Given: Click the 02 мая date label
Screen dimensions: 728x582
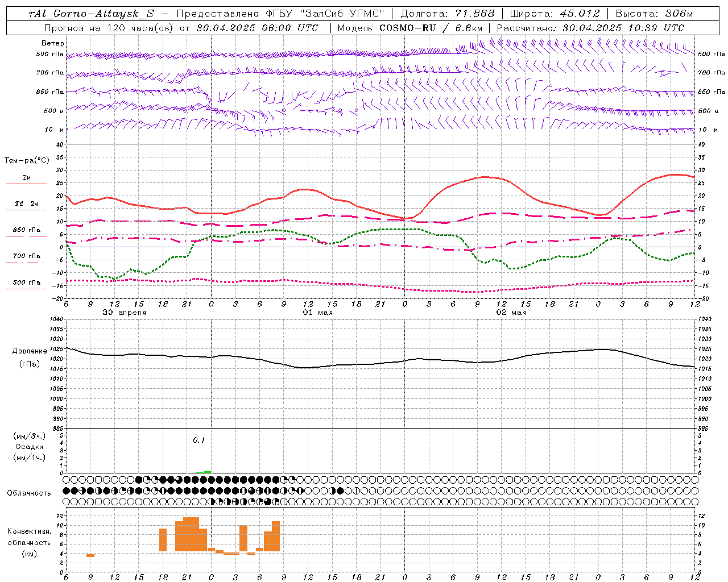Looking at the screenshot, I should (511, 313).
